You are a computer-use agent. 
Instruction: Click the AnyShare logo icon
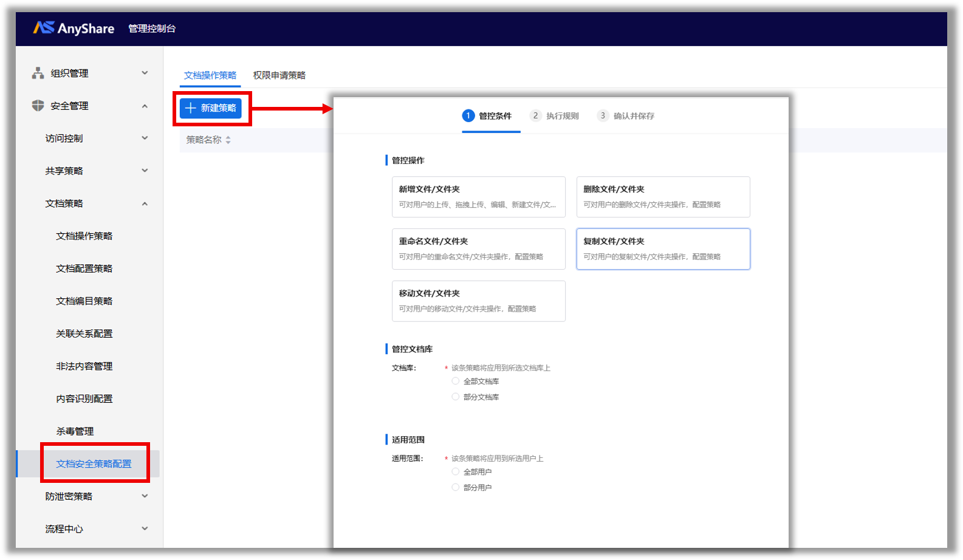44,28
